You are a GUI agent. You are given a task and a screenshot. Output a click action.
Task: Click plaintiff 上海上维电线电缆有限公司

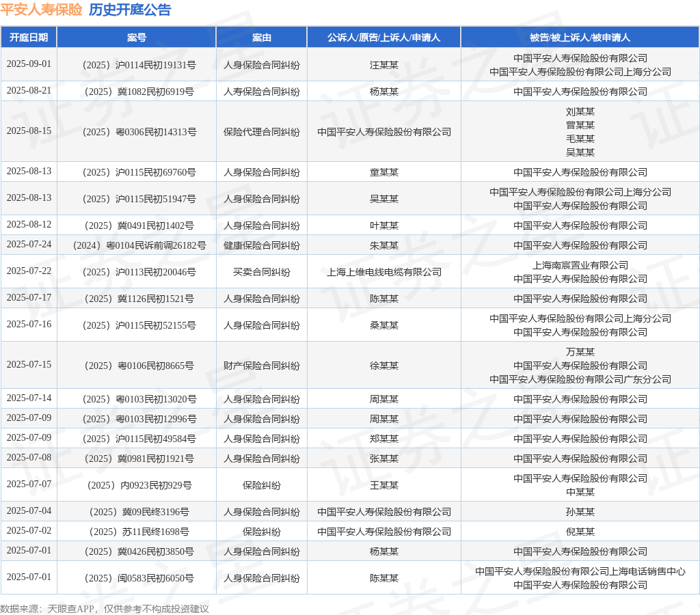(384, 272)
